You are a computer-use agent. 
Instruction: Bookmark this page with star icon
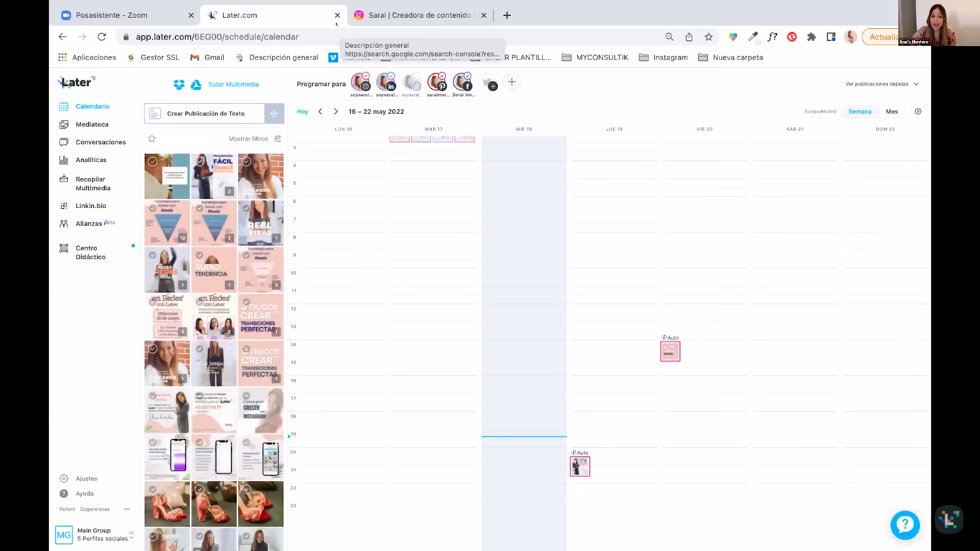click(x=708, y=37)
